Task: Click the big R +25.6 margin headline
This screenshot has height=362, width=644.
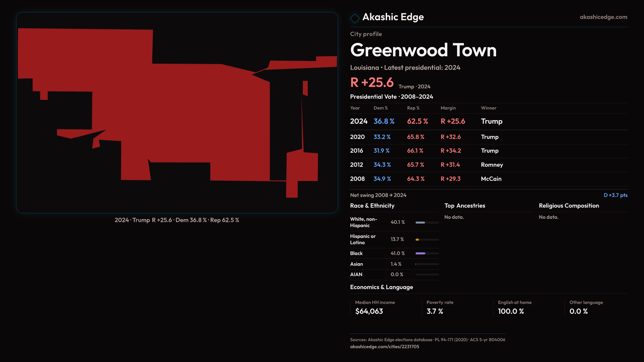Action: tap(372, 82)
